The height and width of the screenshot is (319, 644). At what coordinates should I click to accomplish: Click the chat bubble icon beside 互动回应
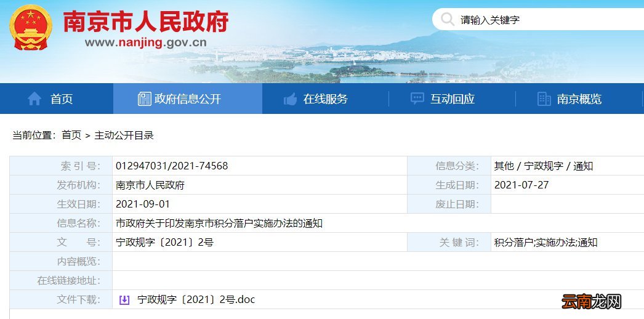[417, 99]
